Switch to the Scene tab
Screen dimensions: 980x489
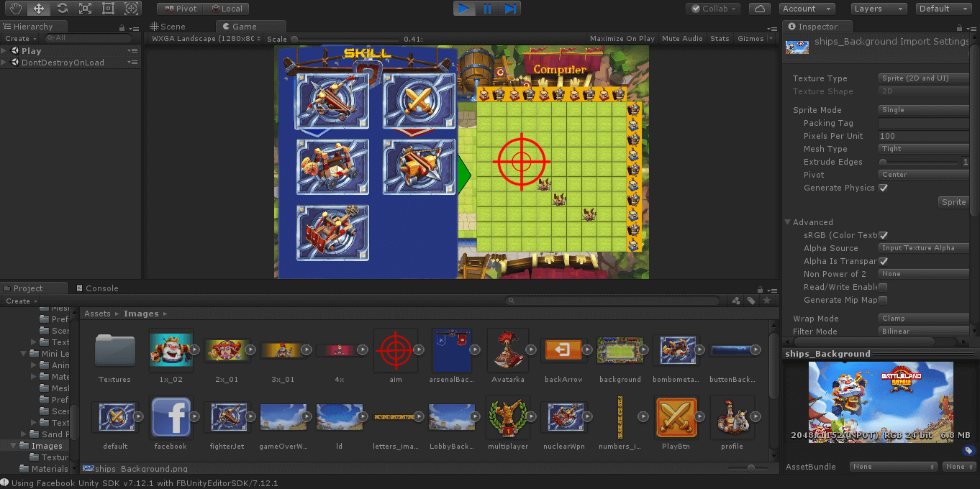168,27
